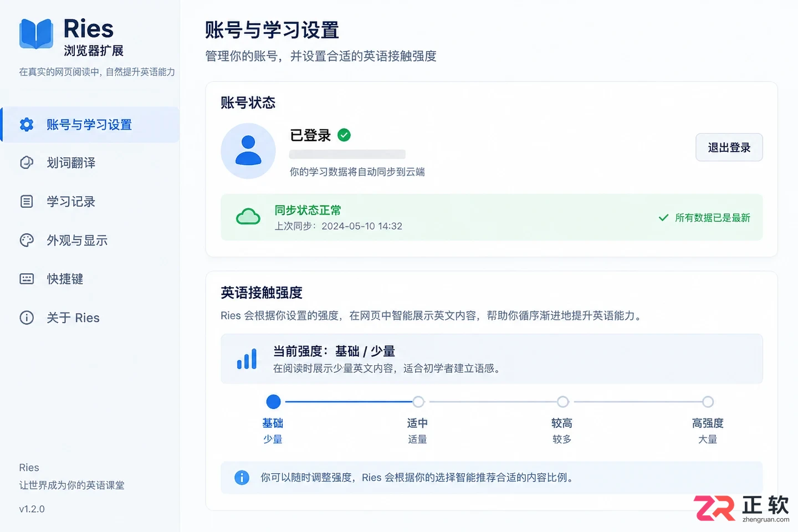Click the 已登录 status text
This screenshot has height=532, width=798.
[310, 135]
